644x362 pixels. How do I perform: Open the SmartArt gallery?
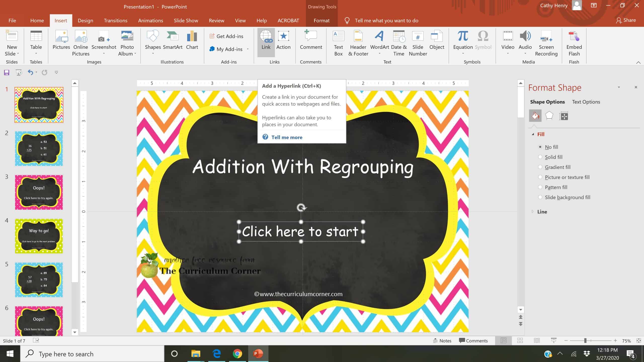[173, 41]
